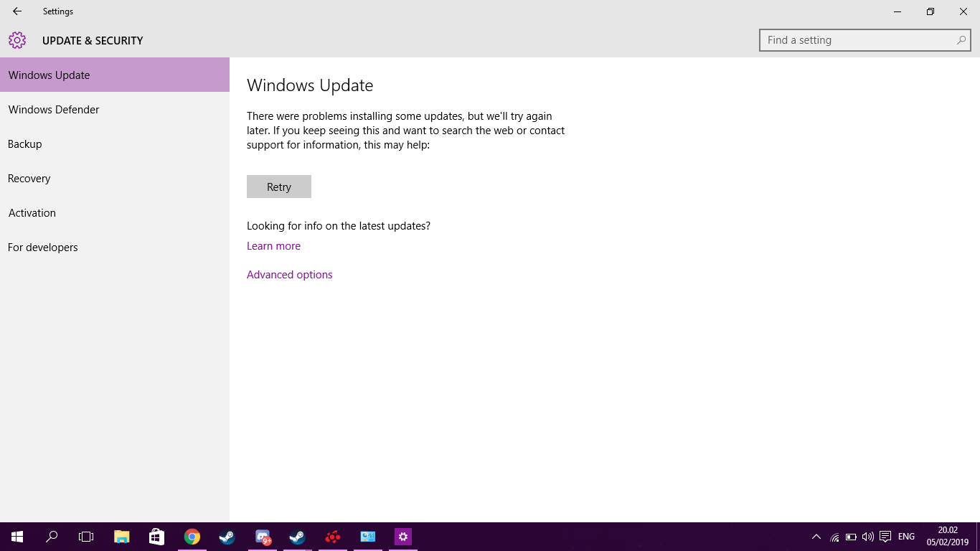
Task: Open the Steam icon right of Discord
Action: pos(297,537)
